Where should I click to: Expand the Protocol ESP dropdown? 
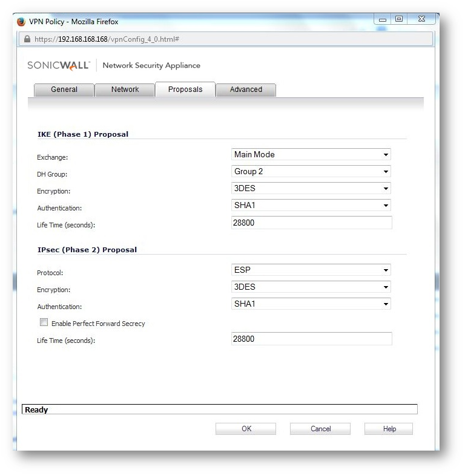(x=311, y=270)
